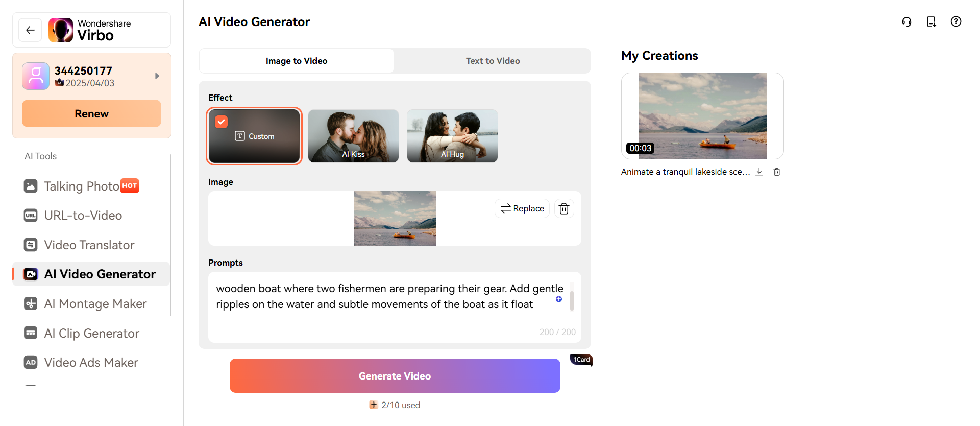980x426 pixels.
Task: Click the help question mark icon
Action: coord(955,22)
